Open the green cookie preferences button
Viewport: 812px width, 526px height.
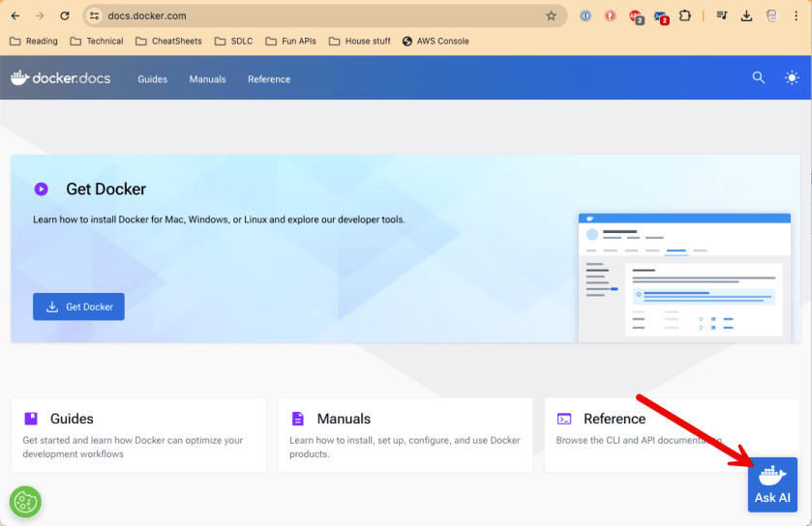(x=25, y=502)
